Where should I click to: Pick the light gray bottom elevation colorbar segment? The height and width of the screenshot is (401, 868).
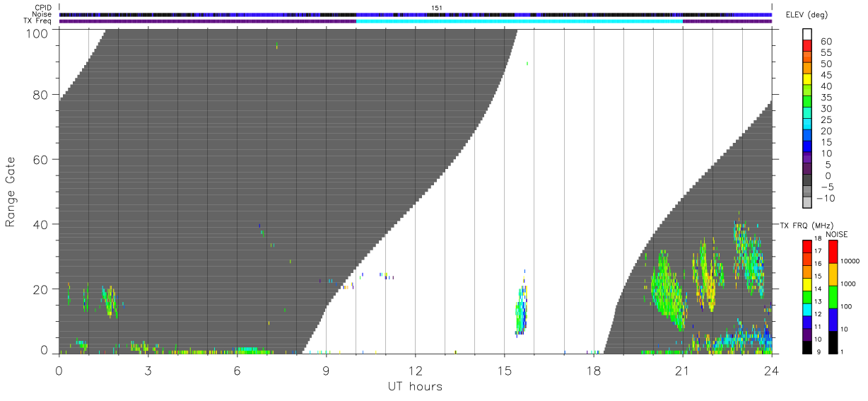click(x=808, y=202)
